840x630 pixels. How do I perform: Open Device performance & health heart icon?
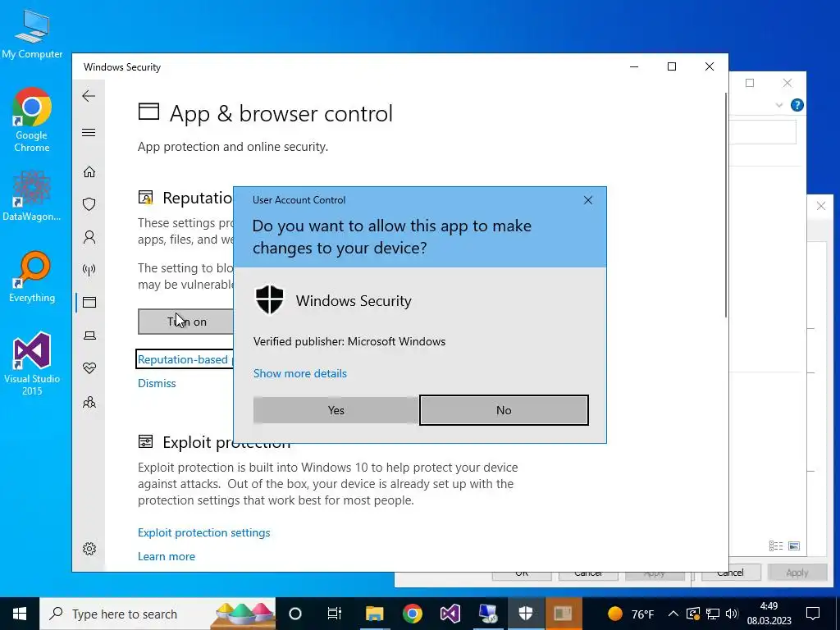click(x=89, y=368)
